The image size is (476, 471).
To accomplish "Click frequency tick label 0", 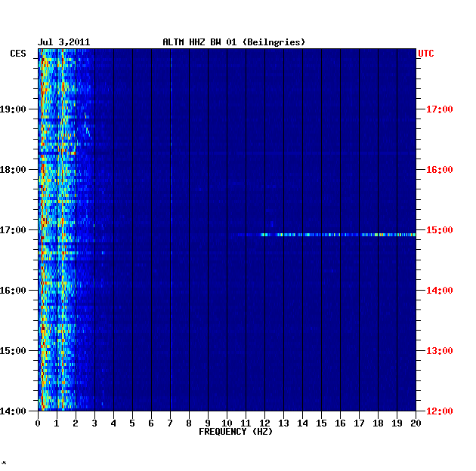I will pyautogui.click(x=38, y=423).
